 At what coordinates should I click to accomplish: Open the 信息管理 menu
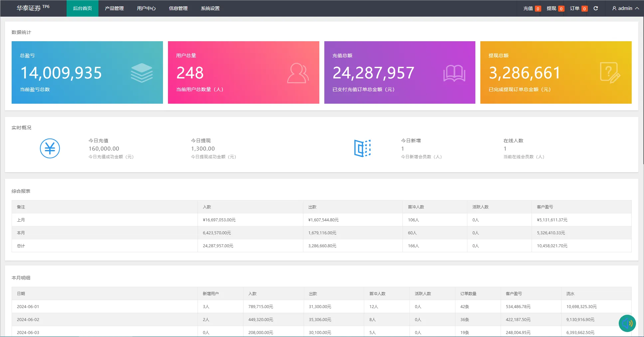(178, 8)
